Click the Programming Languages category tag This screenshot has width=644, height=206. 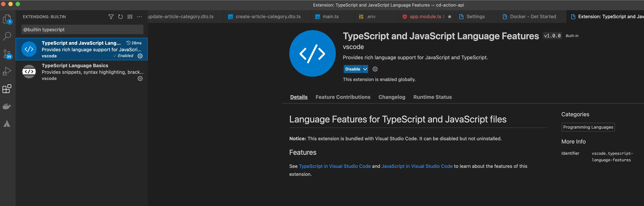[588, 127]
